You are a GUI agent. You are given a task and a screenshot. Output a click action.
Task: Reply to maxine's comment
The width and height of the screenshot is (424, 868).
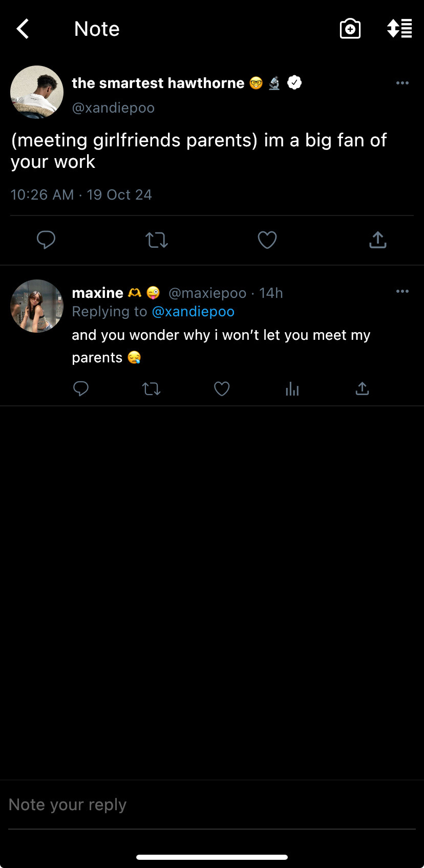click(x=81, y=389)
